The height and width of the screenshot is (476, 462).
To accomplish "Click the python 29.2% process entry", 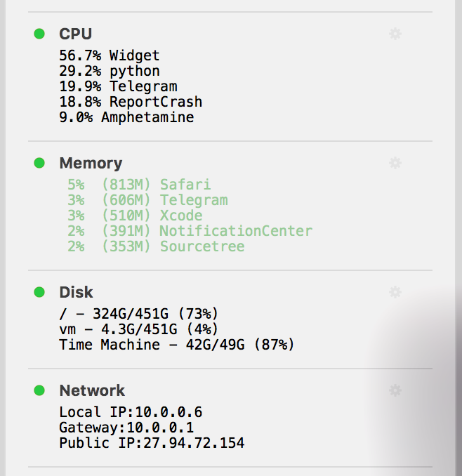I will pos(110,71).
